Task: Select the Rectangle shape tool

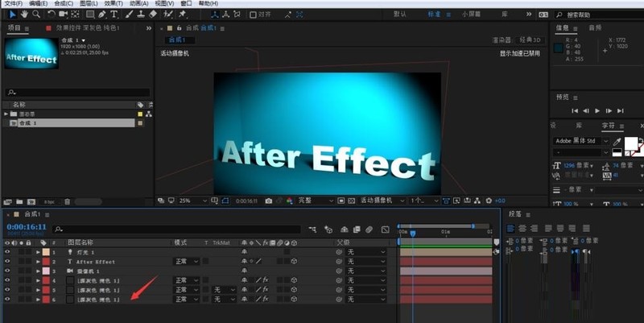Action: point(90,14)
